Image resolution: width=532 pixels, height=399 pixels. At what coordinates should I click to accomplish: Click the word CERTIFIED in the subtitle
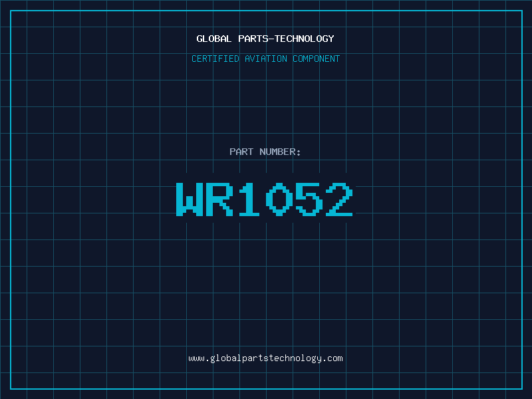tap(216, 59)
